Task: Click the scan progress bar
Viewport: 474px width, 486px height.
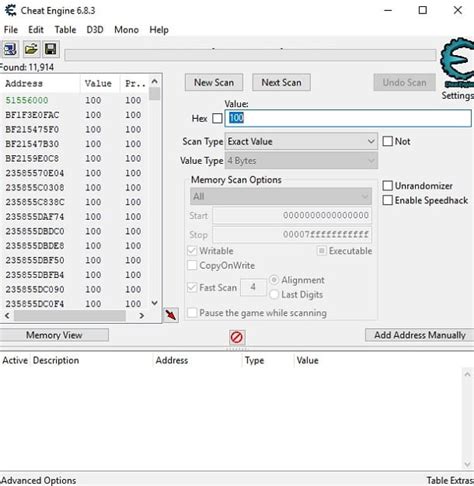Action: tap(250, 55)
